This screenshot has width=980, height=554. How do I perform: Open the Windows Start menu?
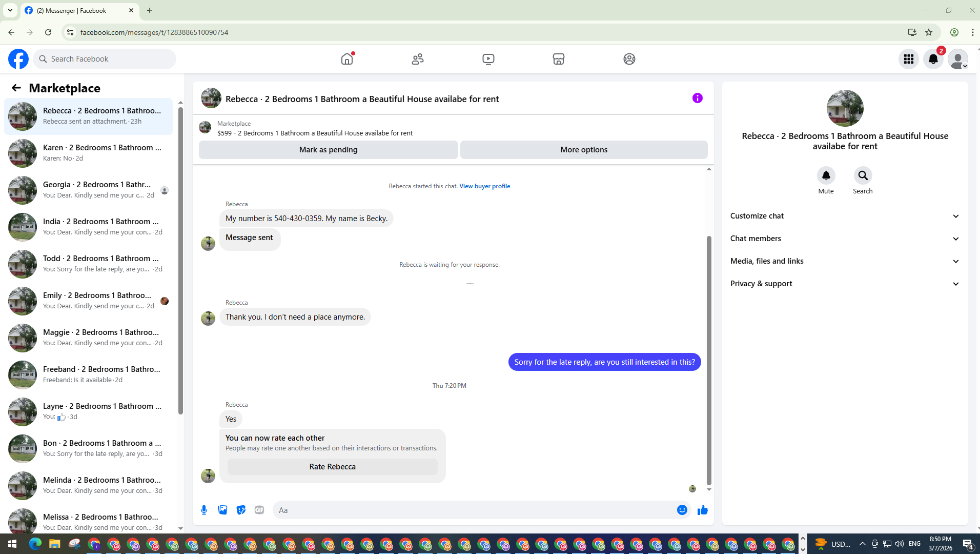coord(12,544)
